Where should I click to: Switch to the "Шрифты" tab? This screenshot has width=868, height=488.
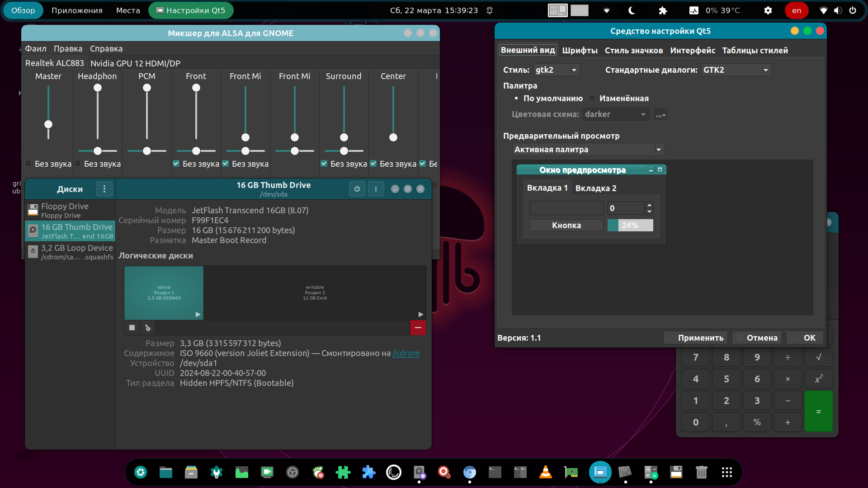(x=580, y=50)
